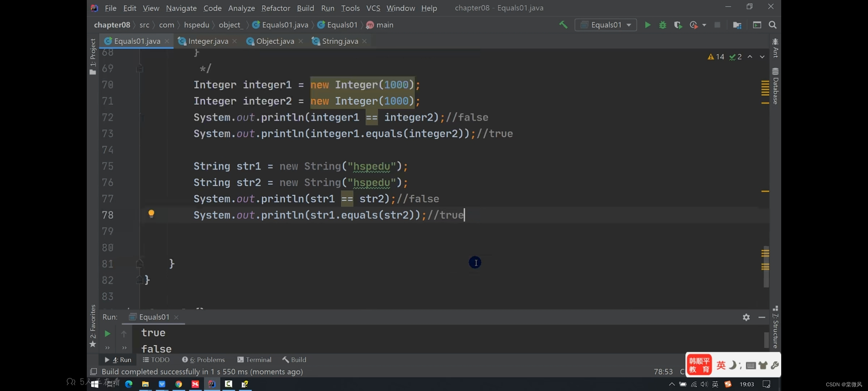Rerun Equals01 in Run panel
This screenshot has width=868, height=391.
[107, 333]
